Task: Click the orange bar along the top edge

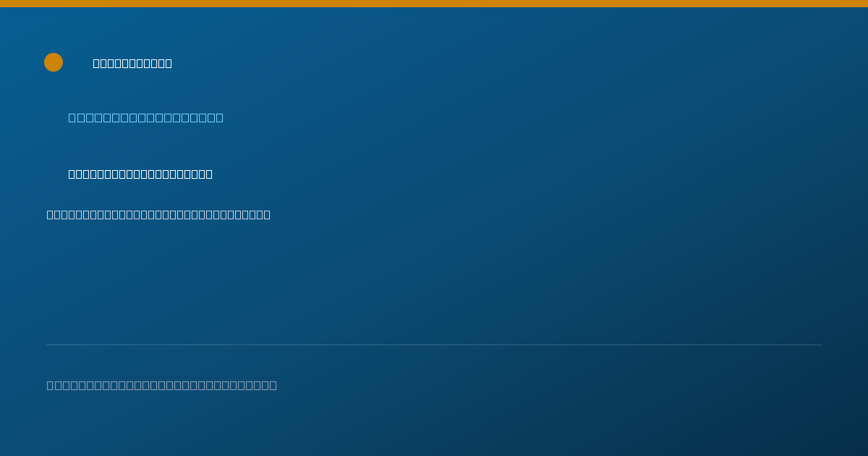Action: click(x=434, y=4)
